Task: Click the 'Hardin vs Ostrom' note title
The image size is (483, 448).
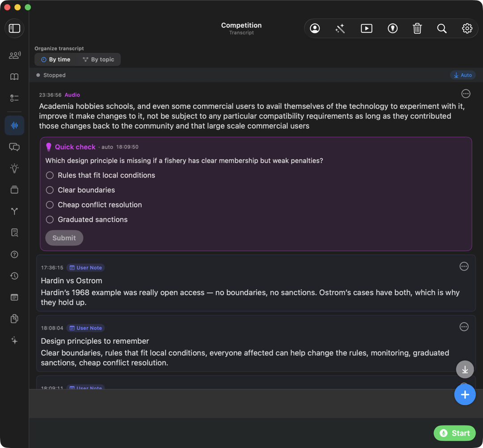Action: click(x=72, y=280)
